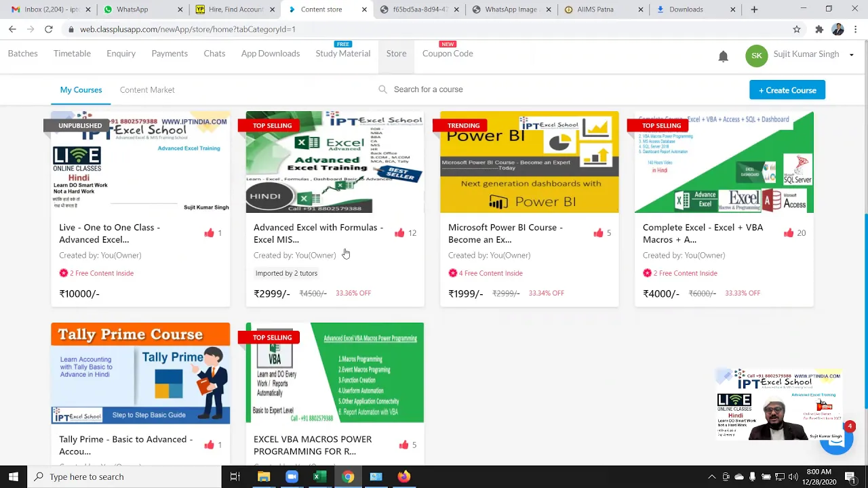Open Task View on taskbar
Viewport: 868px width, 488px height.
pos(235,476)
